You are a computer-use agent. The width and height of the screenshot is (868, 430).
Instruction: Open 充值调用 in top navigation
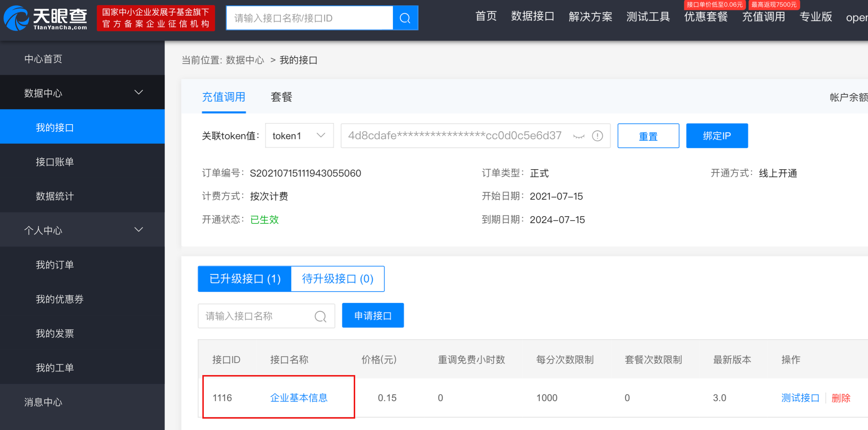[x=764, y=16]
